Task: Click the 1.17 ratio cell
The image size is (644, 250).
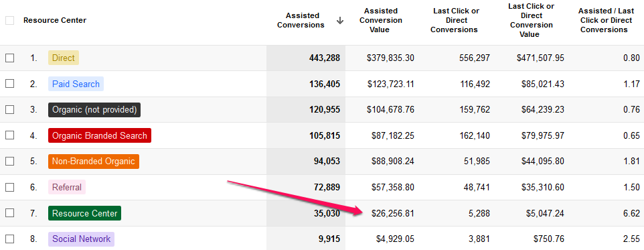Action: (x=632, y=84)
